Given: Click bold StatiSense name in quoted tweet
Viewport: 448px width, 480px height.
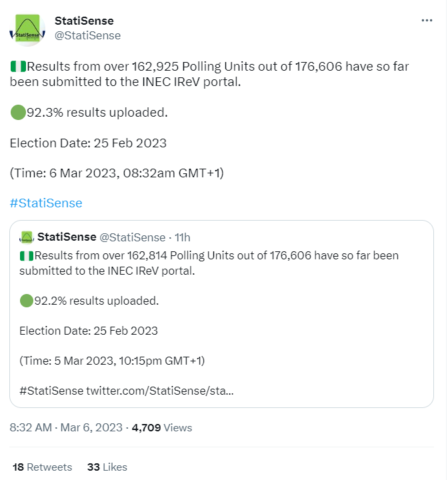Looking at the screenshot, I should coord(67,237).
